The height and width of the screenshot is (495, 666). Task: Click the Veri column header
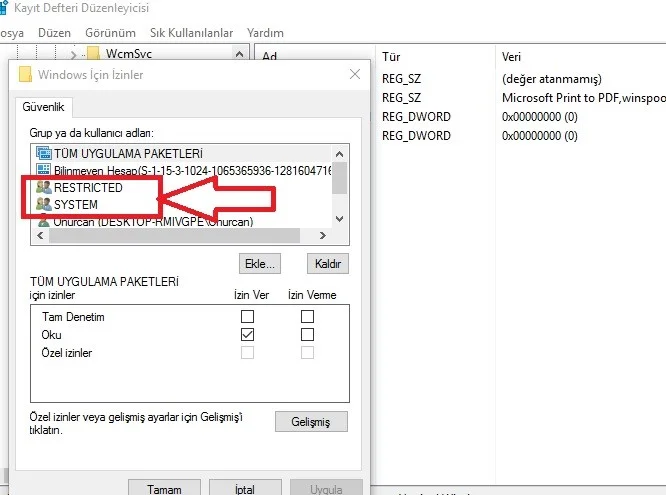click(x=511, y=57)
